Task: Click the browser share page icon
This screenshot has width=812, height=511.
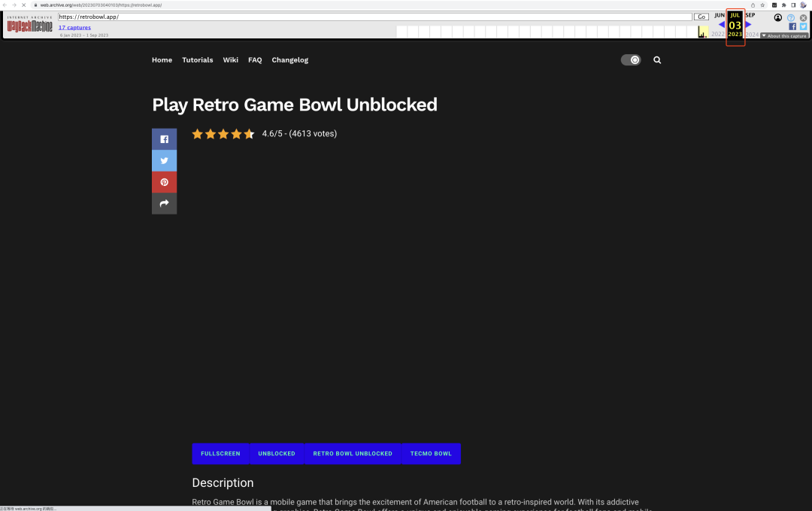Action: pos(753,5)
